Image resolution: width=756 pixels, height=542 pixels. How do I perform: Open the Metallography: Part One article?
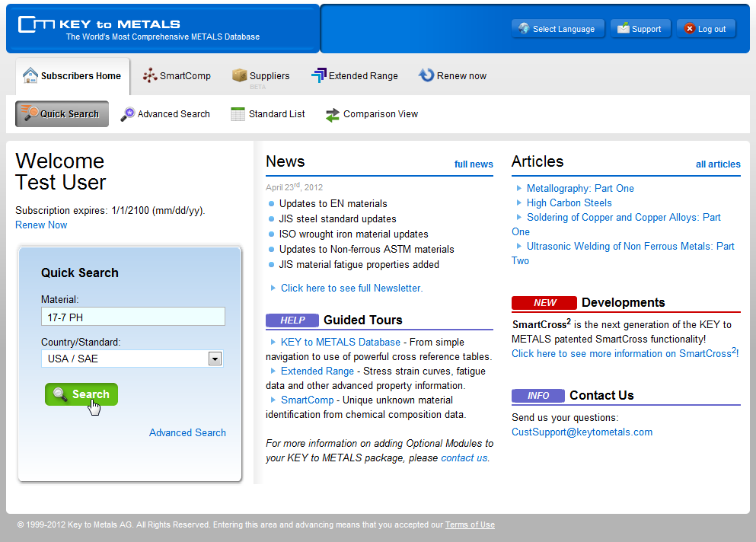click(580, 188)
